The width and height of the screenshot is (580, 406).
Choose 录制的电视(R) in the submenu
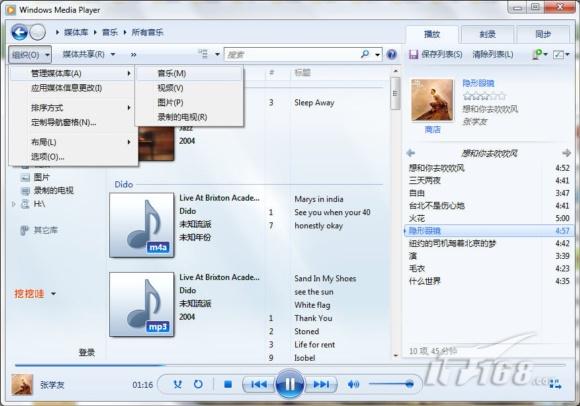click(x=189, y=117)
